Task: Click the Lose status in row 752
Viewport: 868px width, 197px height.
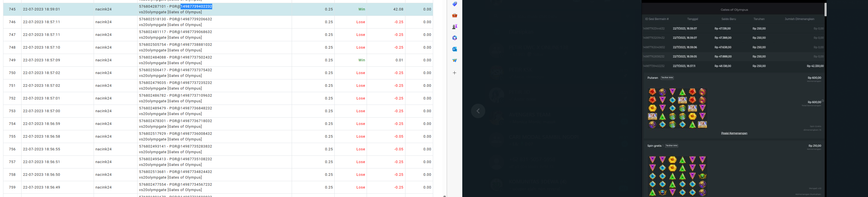Action: [x=360, y=98]
